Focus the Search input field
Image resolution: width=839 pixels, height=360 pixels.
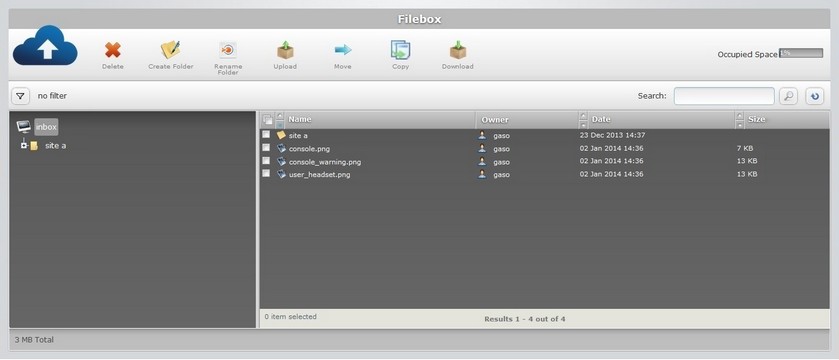724,96
